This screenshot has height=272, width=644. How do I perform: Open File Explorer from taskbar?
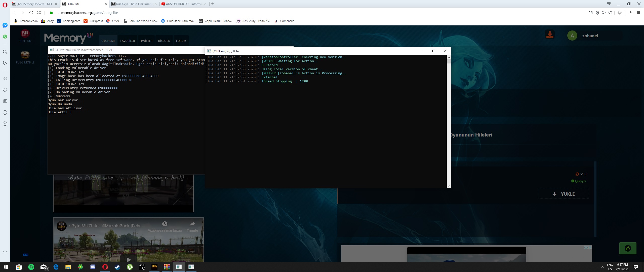click(x=68, y=267)
